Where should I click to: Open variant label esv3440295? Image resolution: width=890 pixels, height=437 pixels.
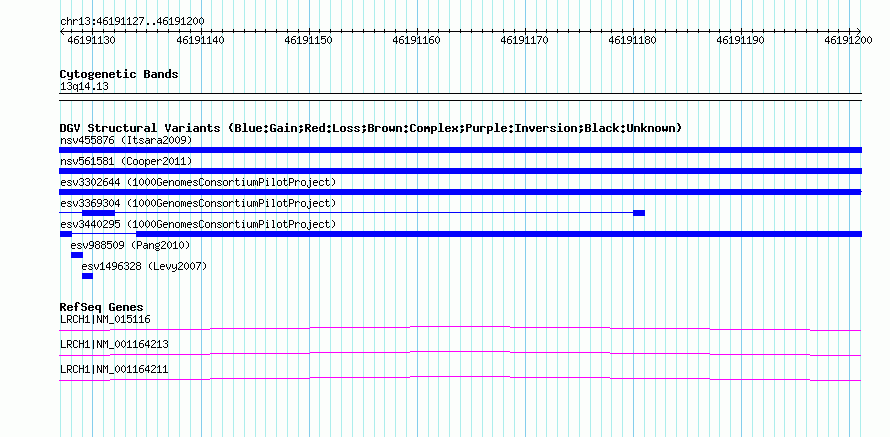click(x=198, y=224)
